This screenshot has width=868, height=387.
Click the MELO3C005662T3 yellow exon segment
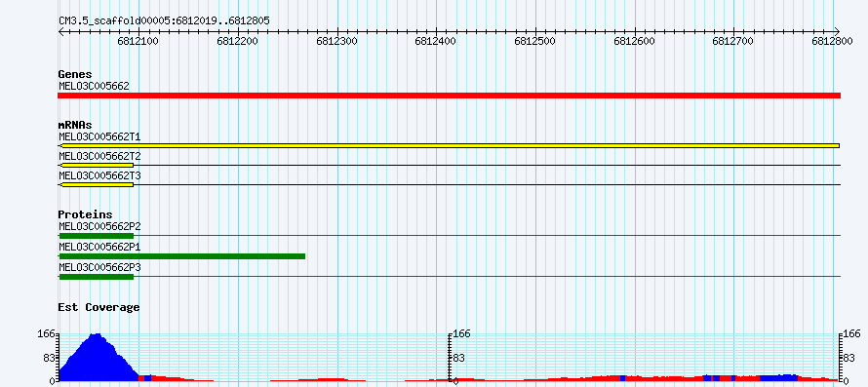96,184
